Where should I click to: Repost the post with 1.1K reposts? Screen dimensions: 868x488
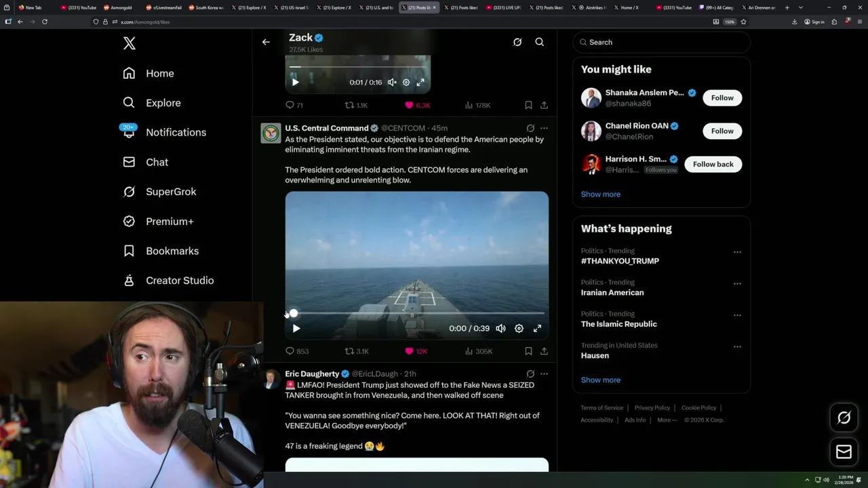coord(356,105)
